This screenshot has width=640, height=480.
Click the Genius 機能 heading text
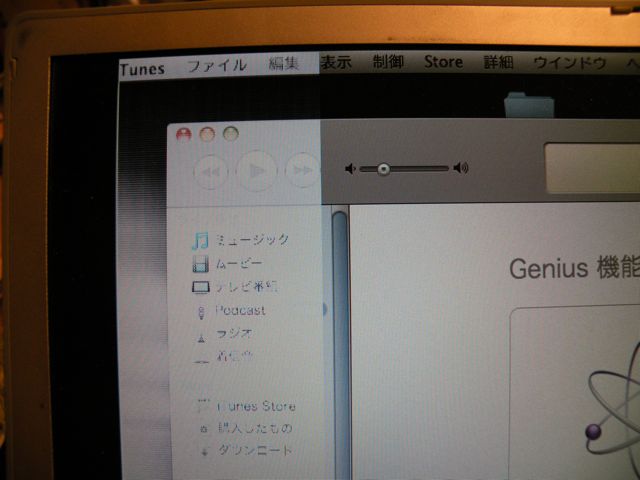coord(574,268)
